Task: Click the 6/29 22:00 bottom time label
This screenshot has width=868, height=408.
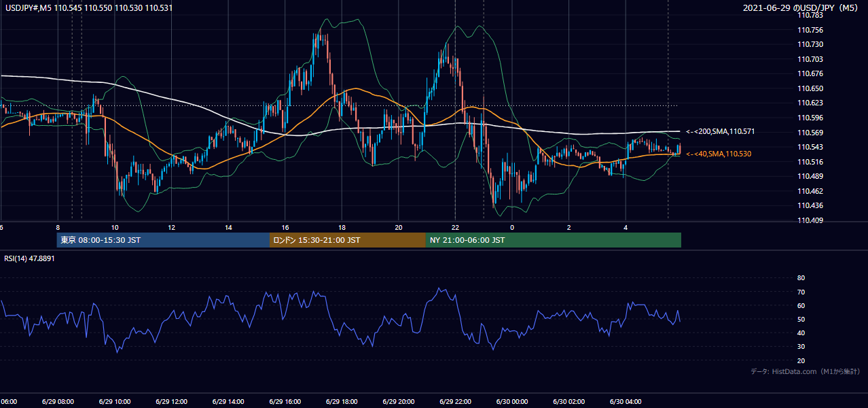Action: (455, 401)
